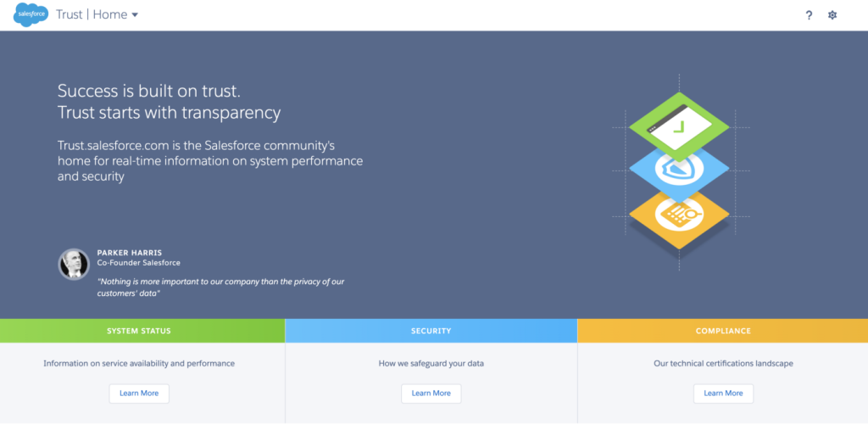Click the yellow compliance diamond icon
Viewport: 868px width, 441px height.
[679, 216]
